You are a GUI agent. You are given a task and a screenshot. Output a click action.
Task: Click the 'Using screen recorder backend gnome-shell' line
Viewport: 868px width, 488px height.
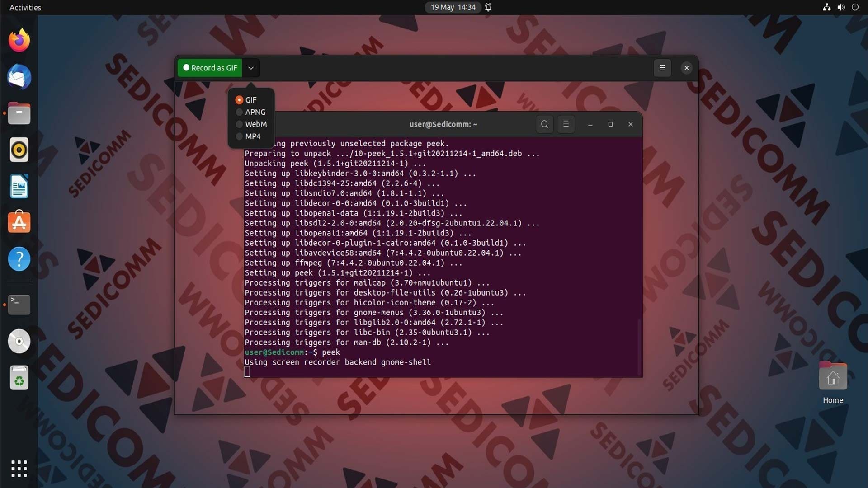pyautogui.click(x=338, y=362)
